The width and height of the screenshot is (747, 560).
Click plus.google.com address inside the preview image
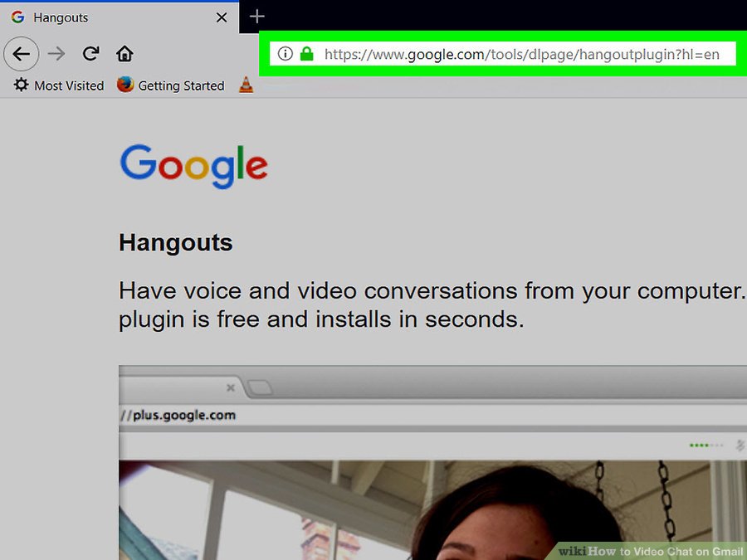click(x=178, y=415)
